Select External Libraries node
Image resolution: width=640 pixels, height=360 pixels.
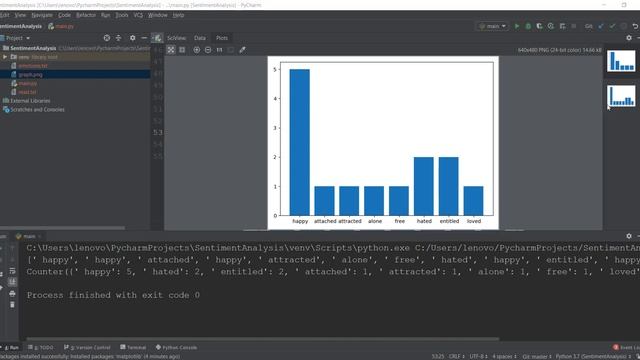click(x=30, y=101)
